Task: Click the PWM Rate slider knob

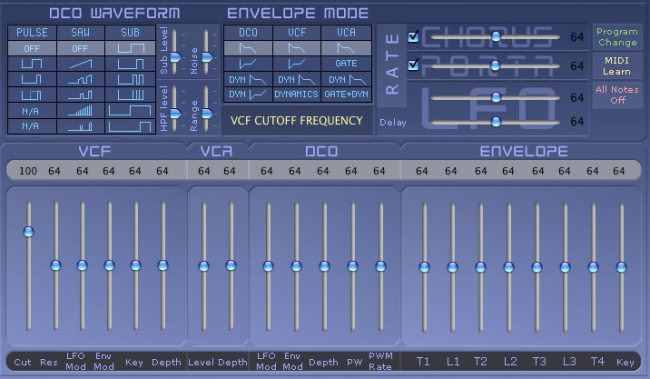Action: 381,266
